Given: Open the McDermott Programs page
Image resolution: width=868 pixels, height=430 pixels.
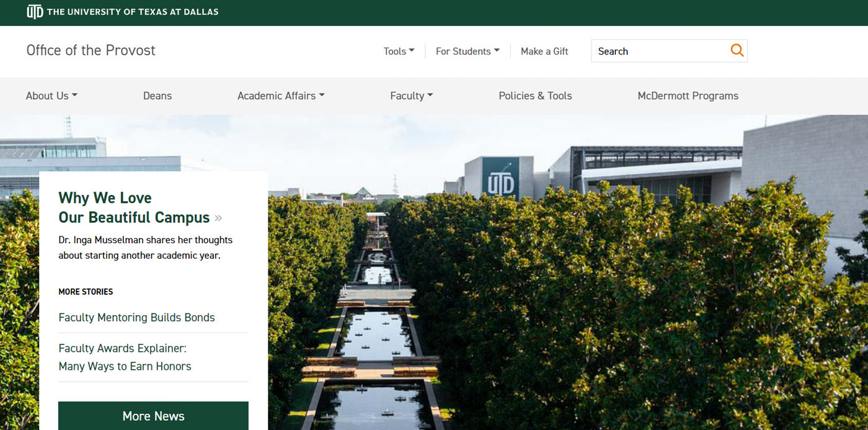Looking at the screenshot, I should click(688, 96).
